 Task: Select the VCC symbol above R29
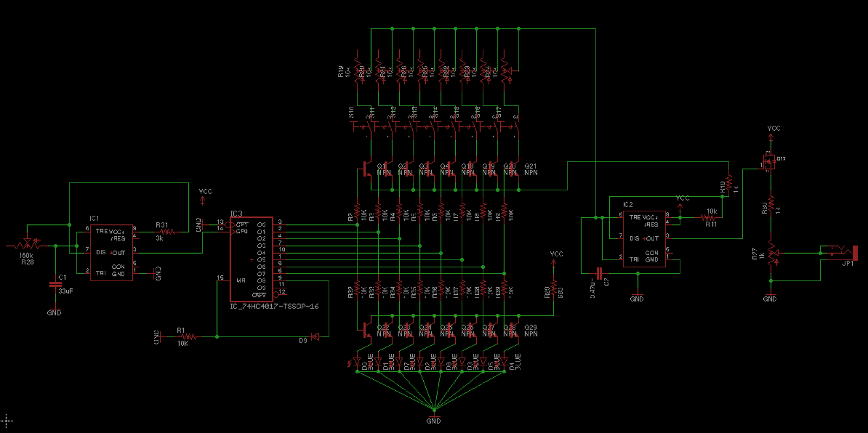[556, 257]
